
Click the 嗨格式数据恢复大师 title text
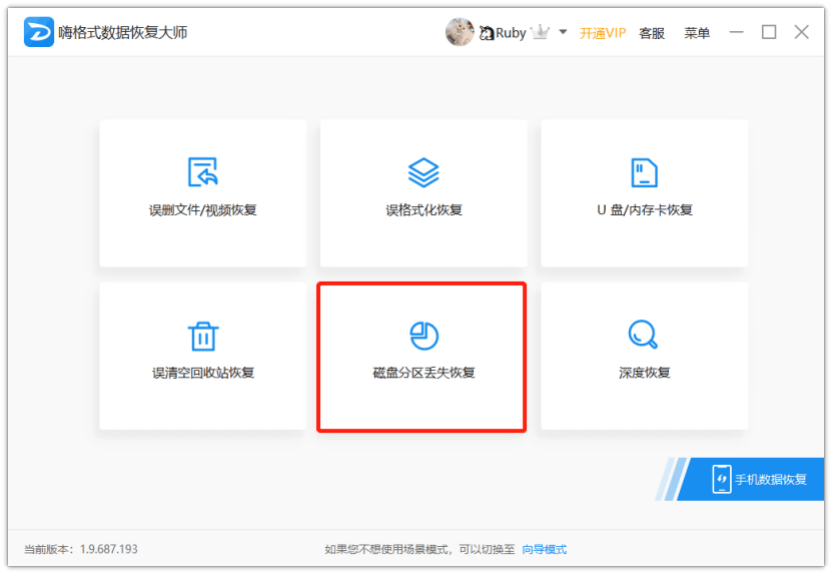[x=123, y=32]
